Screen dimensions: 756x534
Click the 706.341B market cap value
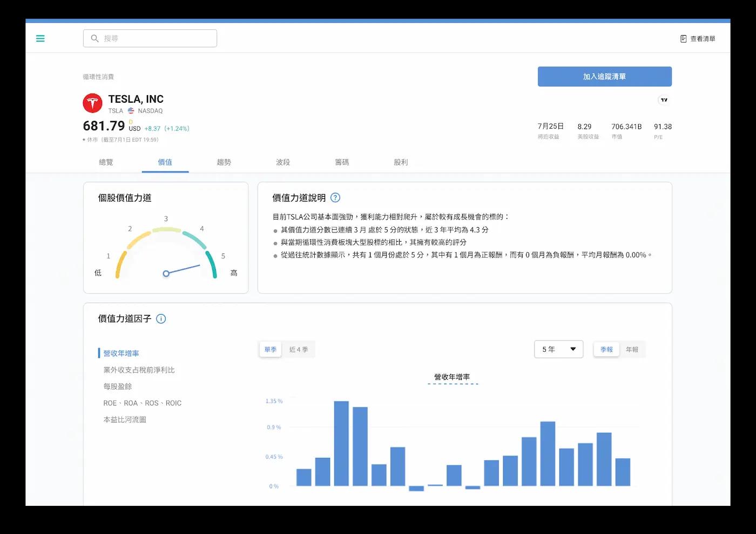(x=626, y=126)
